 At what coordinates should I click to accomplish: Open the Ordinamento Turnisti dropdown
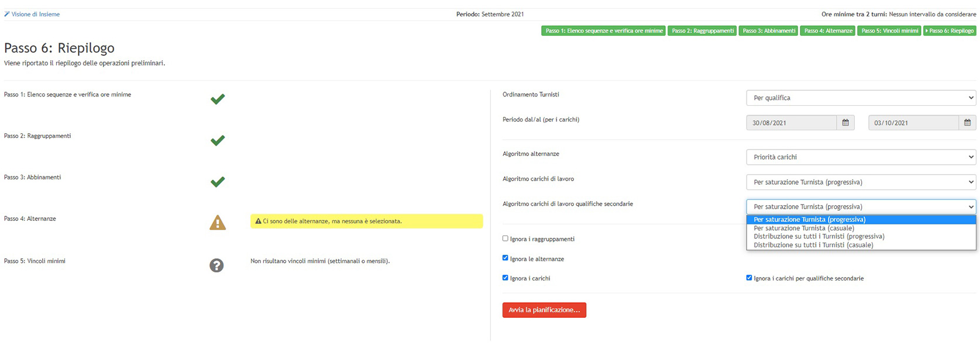coord(861,98)
